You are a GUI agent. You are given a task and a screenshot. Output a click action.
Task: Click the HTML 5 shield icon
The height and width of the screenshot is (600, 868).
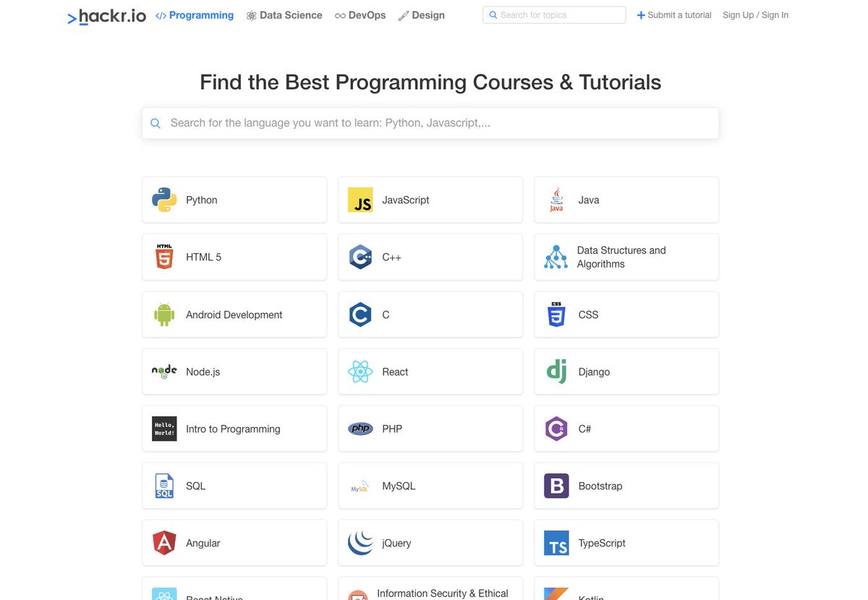pos(164,257)
